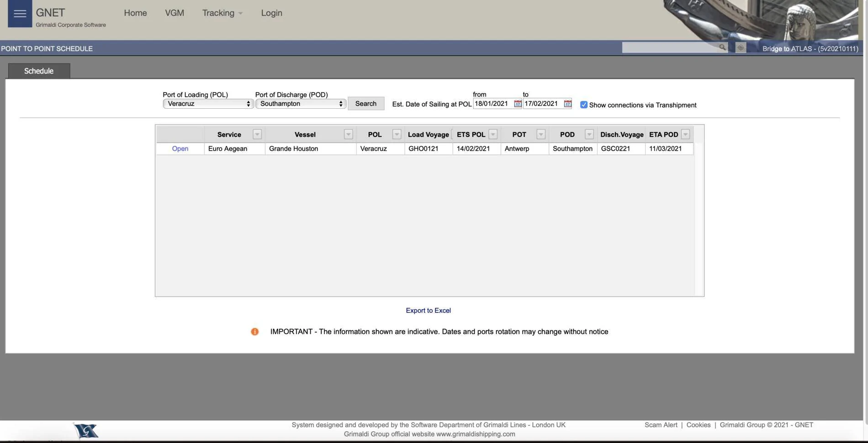
Task: Expand the Tracking menu
Action: pos(222,13)
